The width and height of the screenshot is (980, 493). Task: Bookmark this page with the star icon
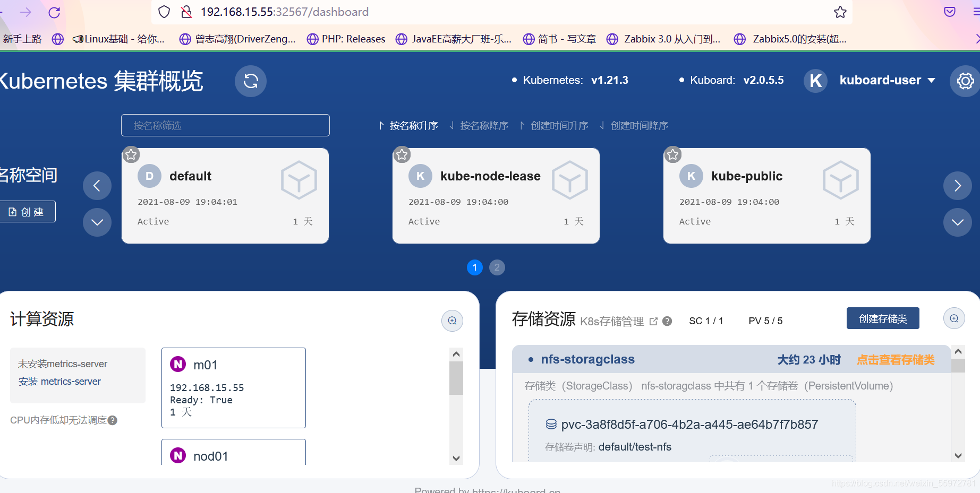tap(840, 12)
